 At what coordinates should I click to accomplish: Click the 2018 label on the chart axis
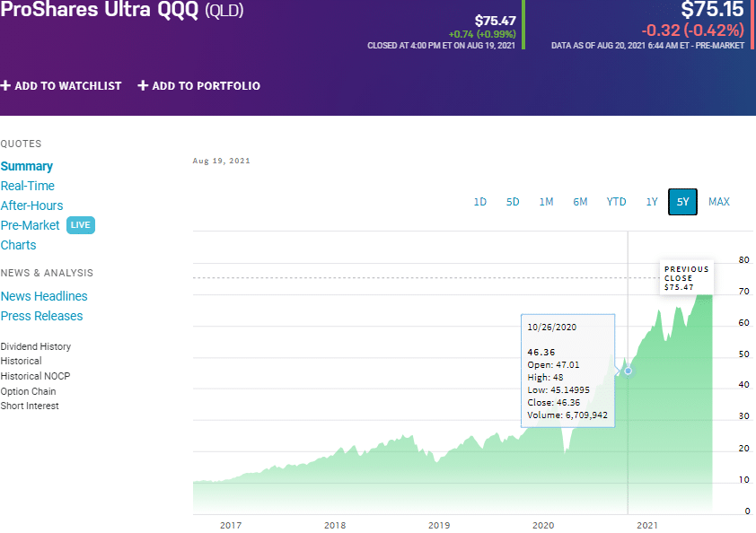335,525
